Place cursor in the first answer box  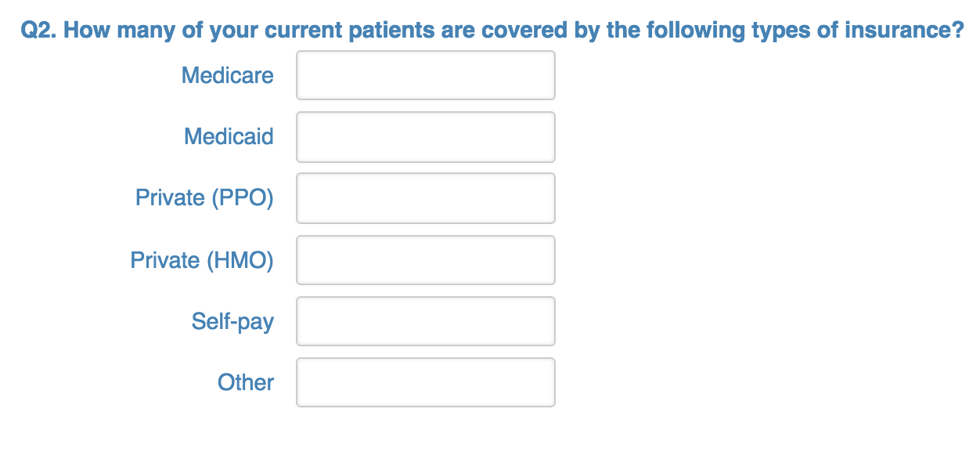425,75
